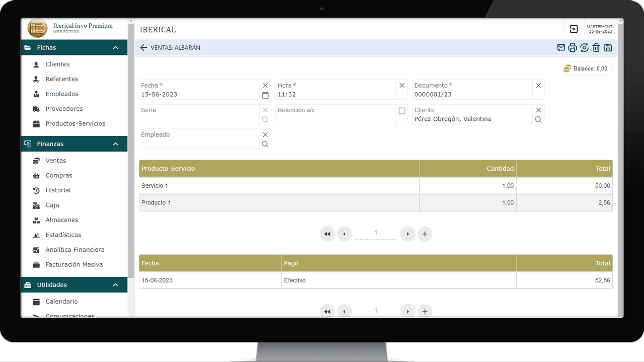
Task: Click the Balance: 0,00 button
Action: (x=587, y=68)
